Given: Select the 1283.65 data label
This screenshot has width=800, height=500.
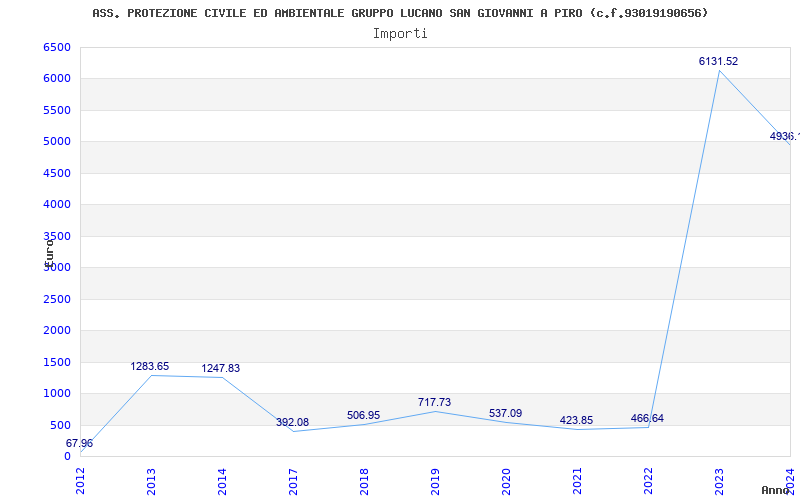Looking at the screenshot, I should 150,367.
